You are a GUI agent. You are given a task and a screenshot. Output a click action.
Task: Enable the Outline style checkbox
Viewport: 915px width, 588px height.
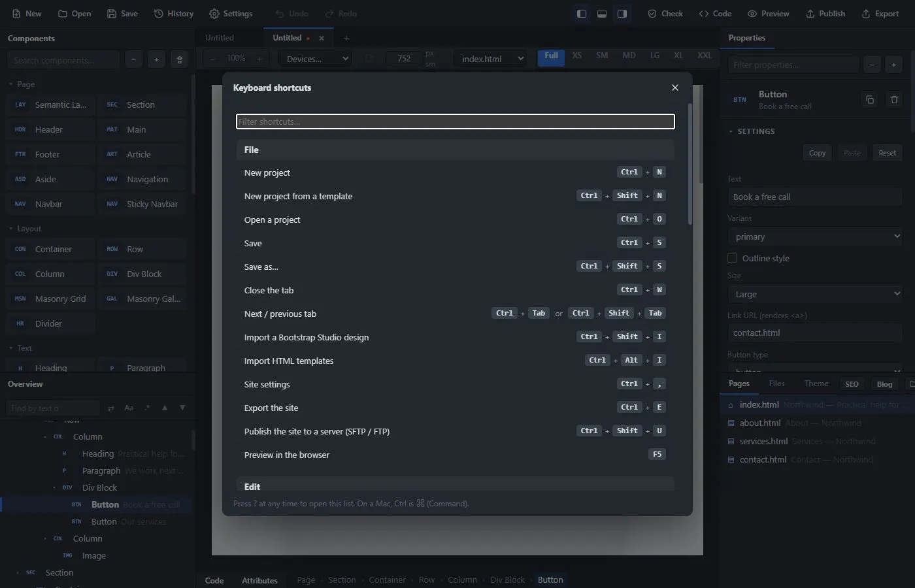[732, 258]
